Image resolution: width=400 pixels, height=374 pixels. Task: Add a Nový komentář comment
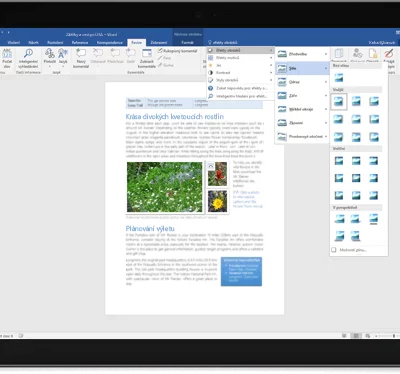coord(81,58)
